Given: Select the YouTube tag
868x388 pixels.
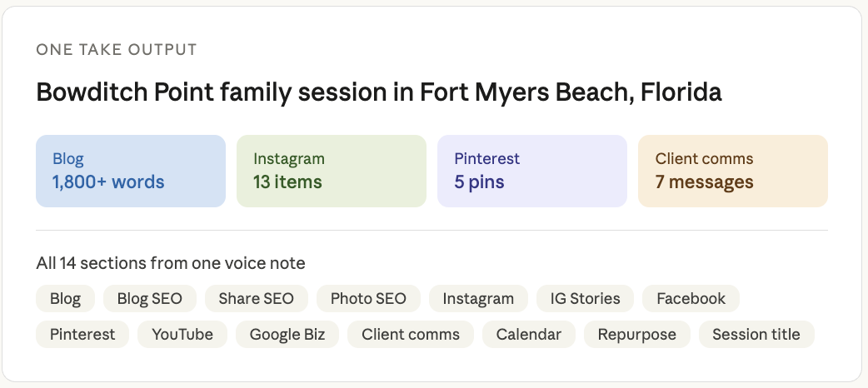Looking at the screenshot, I should (x=182, y=335).
